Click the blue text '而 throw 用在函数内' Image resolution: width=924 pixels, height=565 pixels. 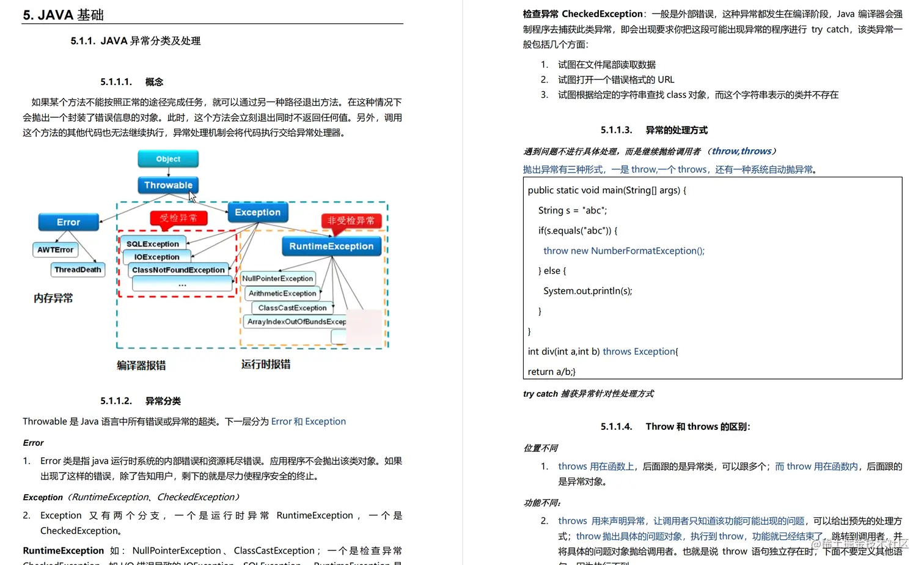[x=816, y=467]
